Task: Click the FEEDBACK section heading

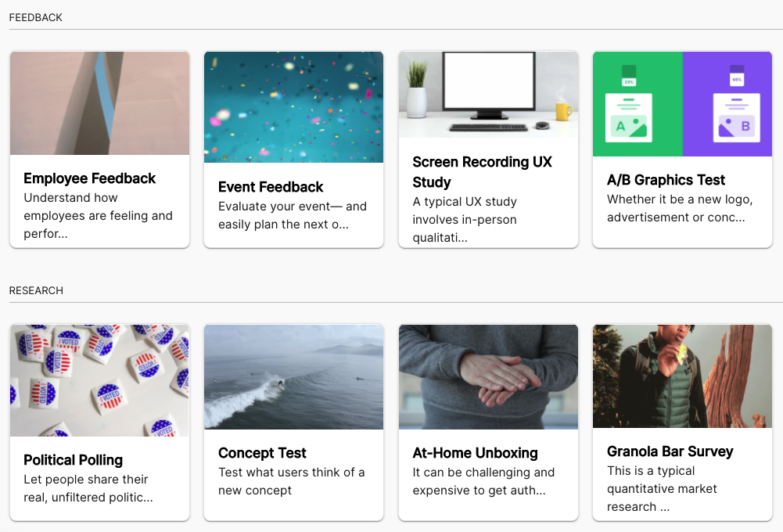Action: (x=36, y=17)
